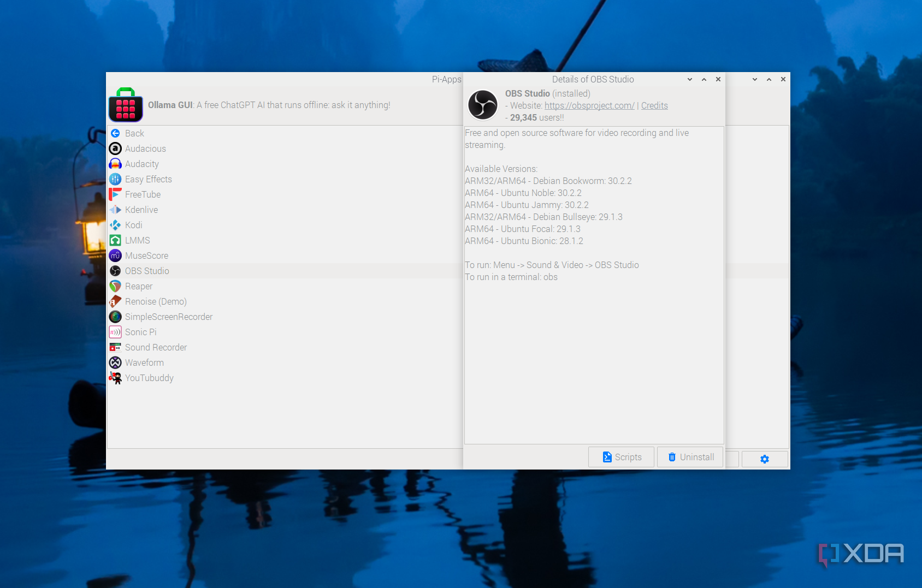Open the YouTubuddy list entry
Screen dimensions: 922x588
click(x=284, y=378)
